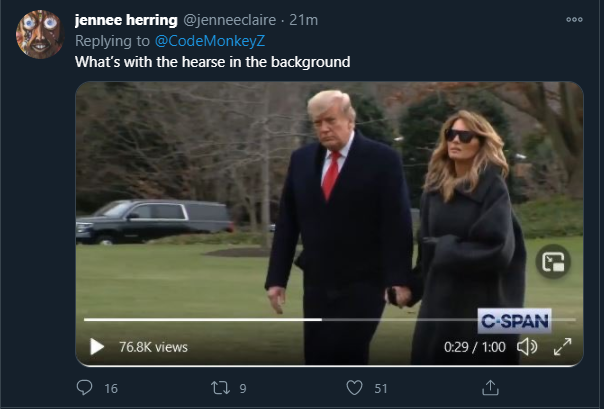
Task: Share the tweet
Action: click(490, 387)
